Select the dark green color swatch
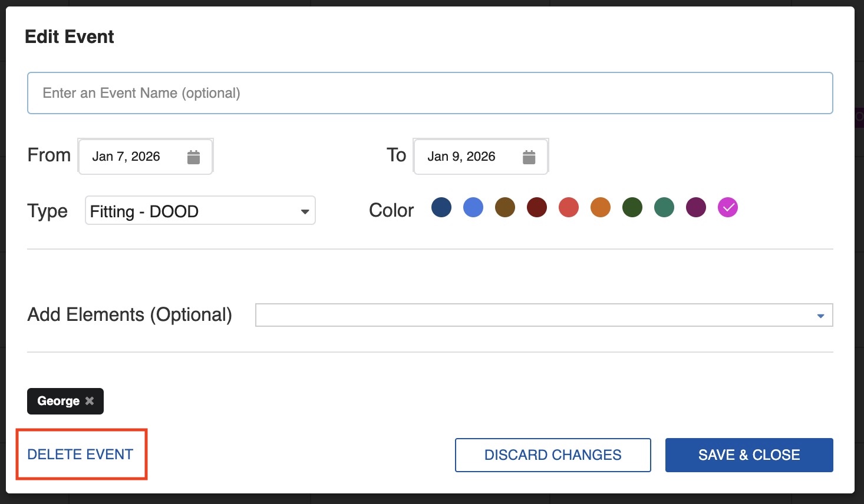Screen dimensions: 864x504 [632, 207]
